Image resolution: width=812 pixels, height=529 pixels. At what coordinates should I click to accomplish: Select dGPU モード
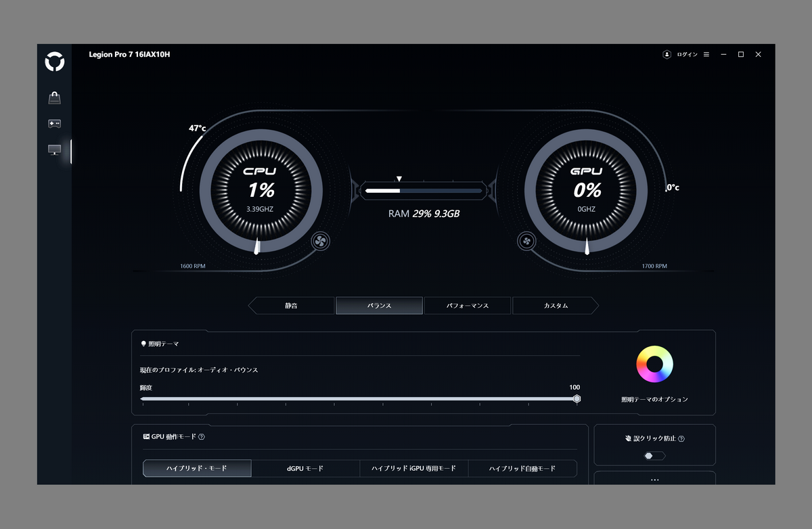305,468
